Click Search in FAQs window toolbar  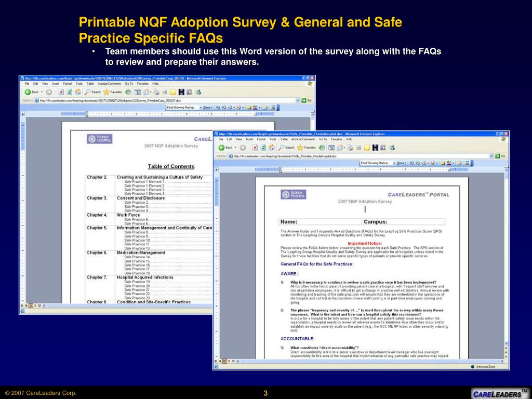286,148
